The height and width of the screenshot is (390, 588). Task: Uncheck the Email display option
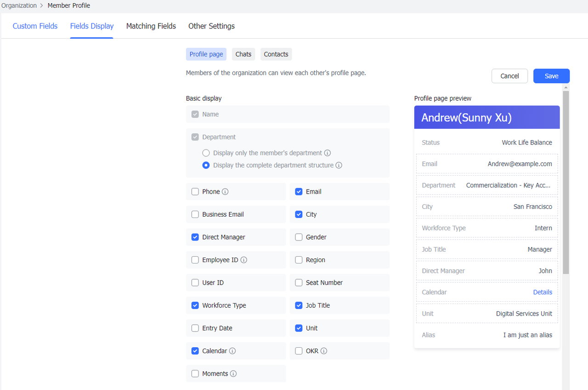(x=299, y=191)
